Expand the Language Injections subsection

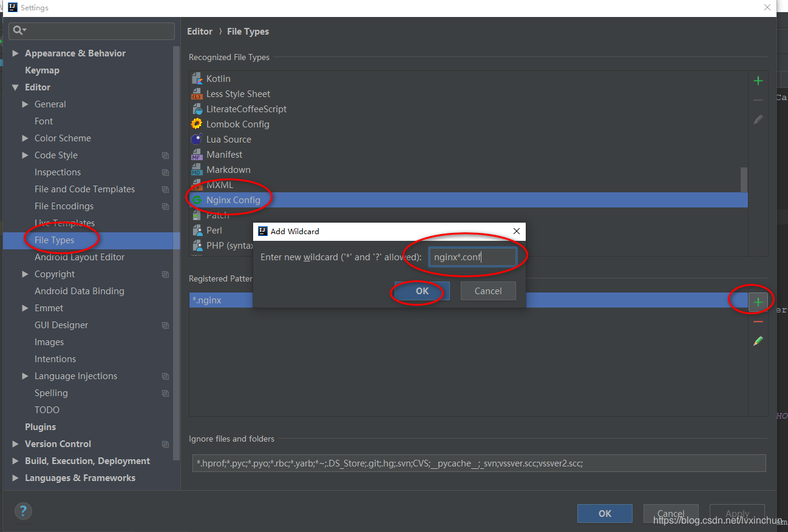[x=25, y=376]
